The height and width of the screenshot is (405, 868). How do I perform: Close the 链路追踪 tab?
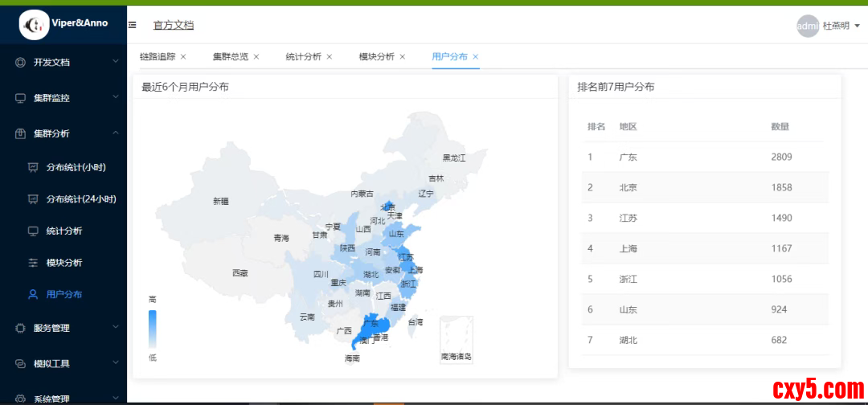183,57
